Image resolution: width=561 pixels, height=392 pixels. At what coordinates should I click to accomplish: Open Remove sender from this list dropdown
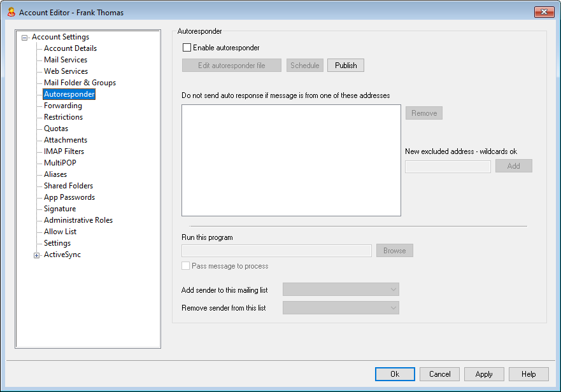pyautogui.click(x=341, y=308)
